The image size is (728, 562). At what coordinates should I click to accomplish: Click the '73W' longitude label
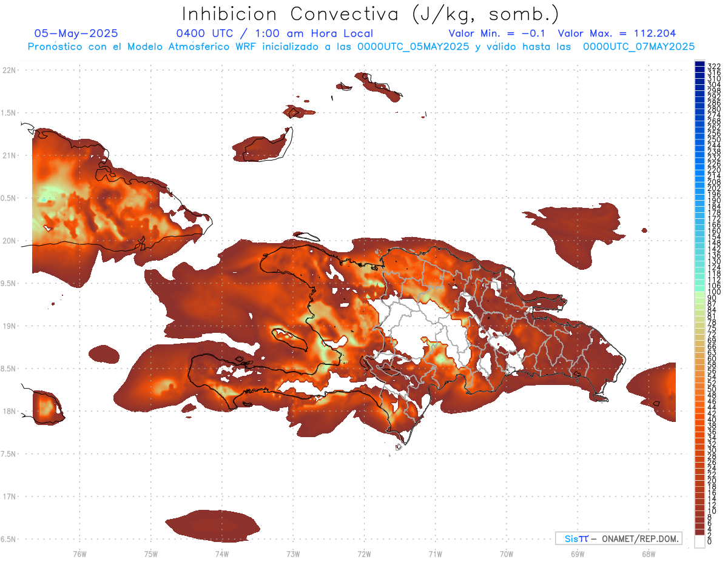tap(292, 554)
